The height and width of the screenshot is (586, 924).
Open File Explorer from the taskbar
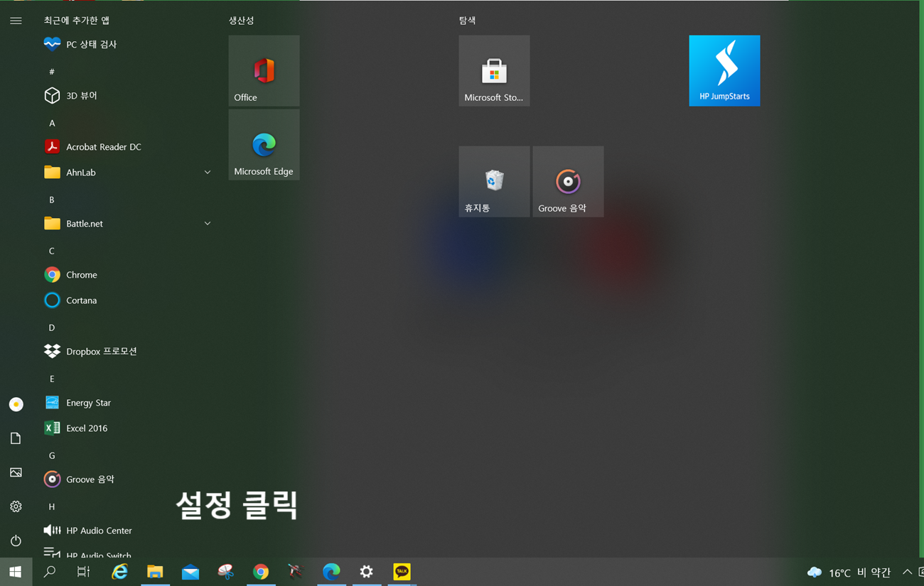tap(155, 572)
